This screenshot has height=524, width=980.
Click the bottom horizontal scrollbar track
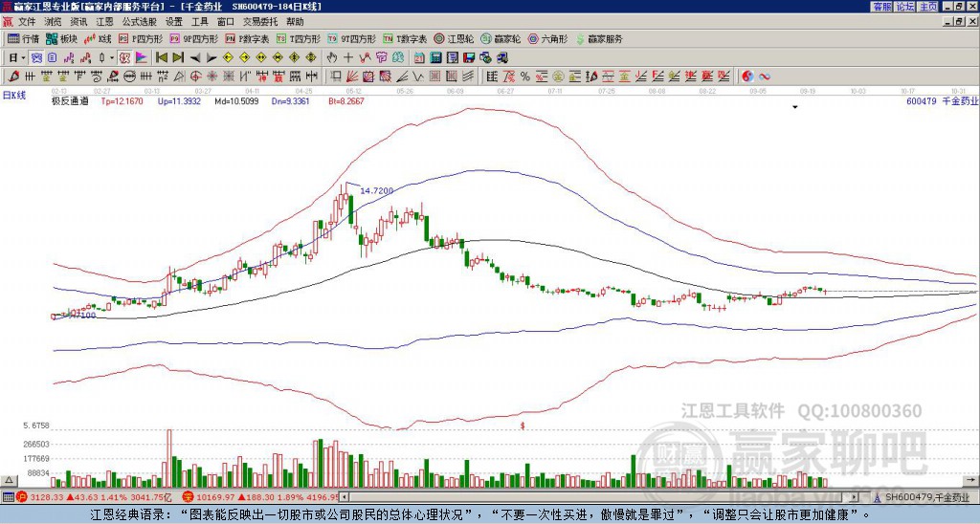click(600, 497)
